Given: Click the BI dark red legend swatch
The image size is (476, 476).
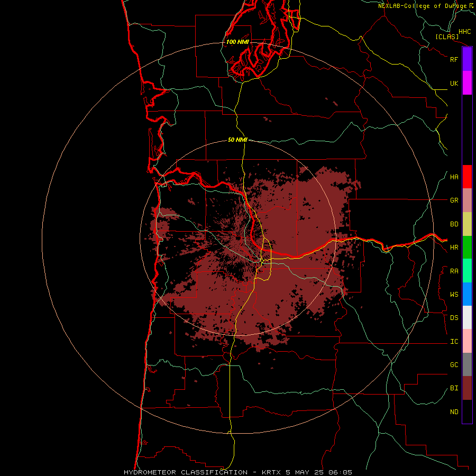Looking at the screenshot, I should pos(467,388).
